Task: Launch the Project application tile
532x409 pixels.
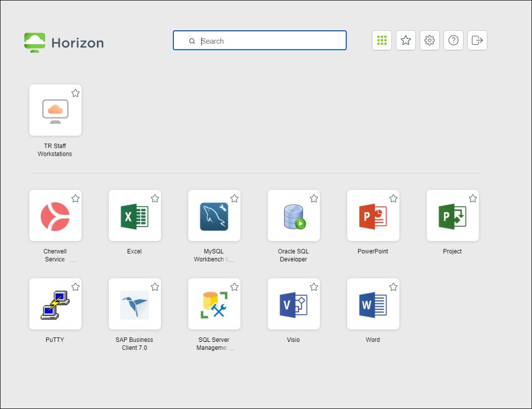Action: [452, 216]
